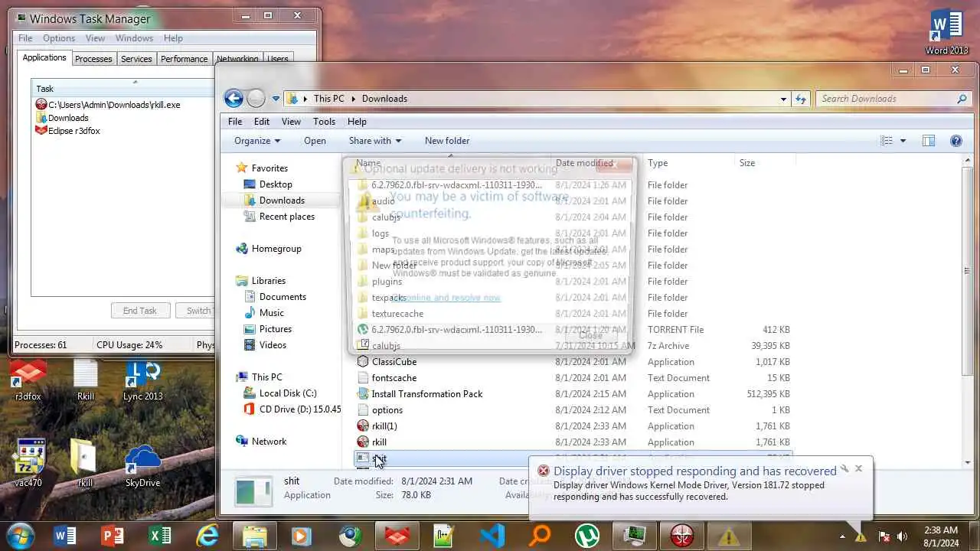Dismiss the display driver notification balloon
Screen dimensions: 980x551
pos(858,468)
